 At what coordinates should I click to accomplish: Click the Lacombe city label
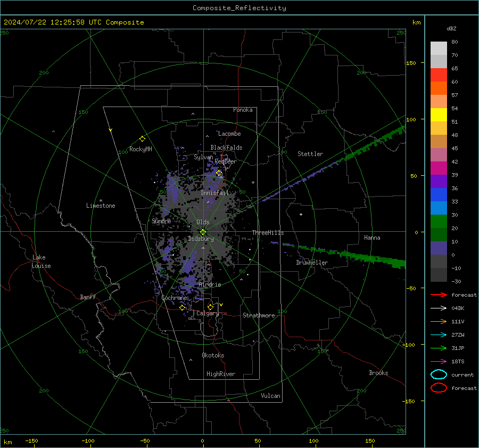(229, 134)
